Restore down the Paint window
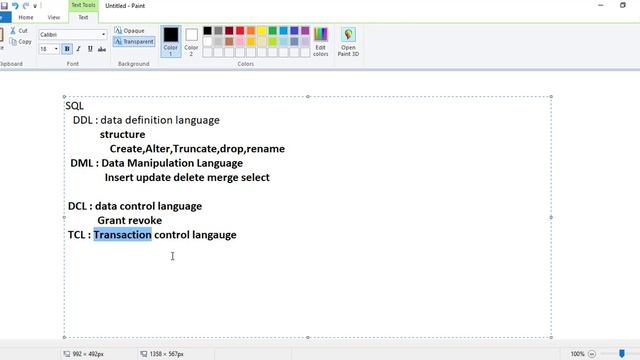The height and width of the screenshot is (360, 640). 622,5
